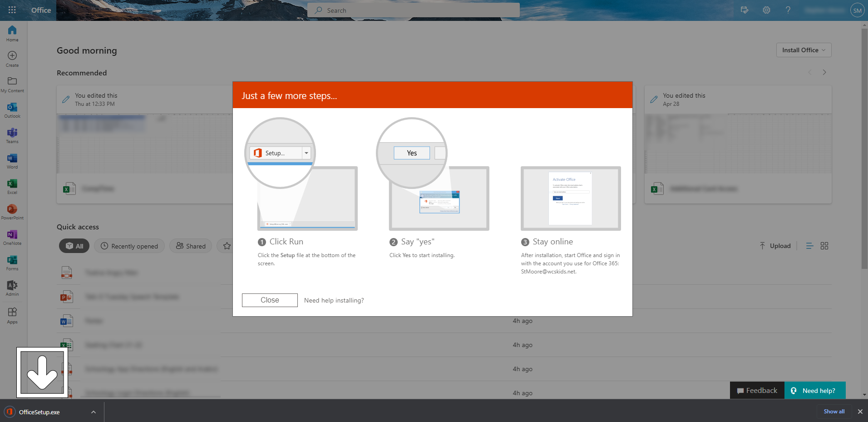This screenshot has height=422, width=868.
Task: Select the All filter tab
Action: pyautogui.click(x=74, y=246)
